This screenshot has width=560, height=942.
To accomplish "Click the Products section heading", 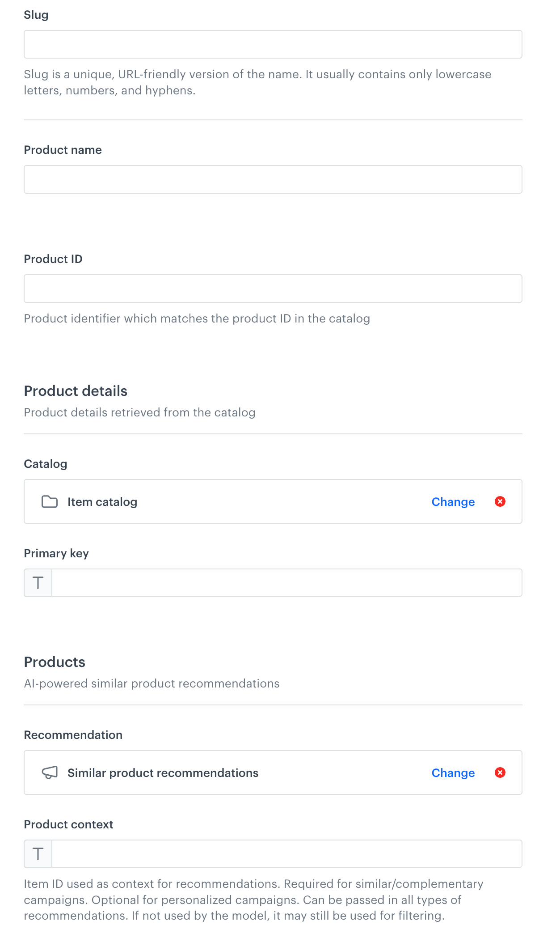I will [55, 662].
